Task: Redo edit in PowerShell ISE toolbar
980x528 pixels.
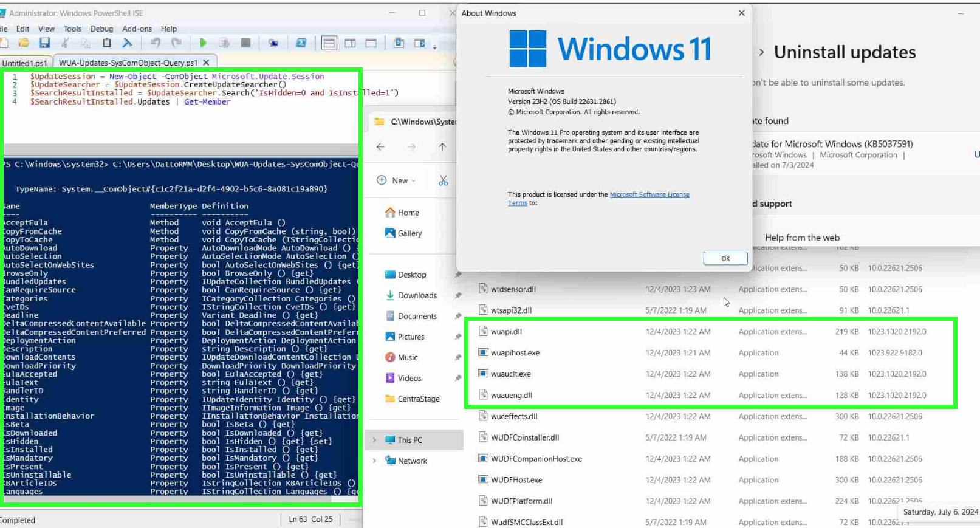Action: pyautogui.click(x=176, y=43)
